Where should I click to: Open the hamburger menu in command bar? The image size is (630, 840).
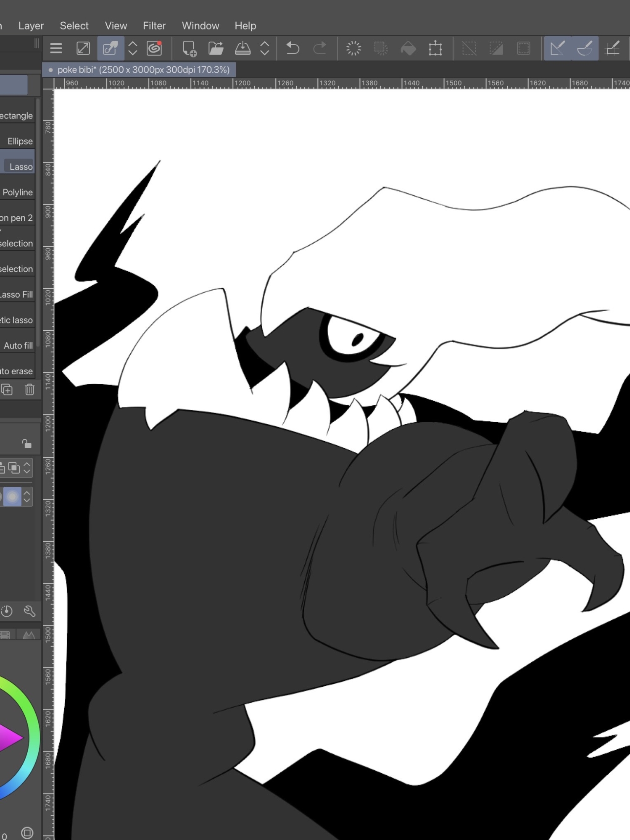pyautogui.click(x=56, y=49)
